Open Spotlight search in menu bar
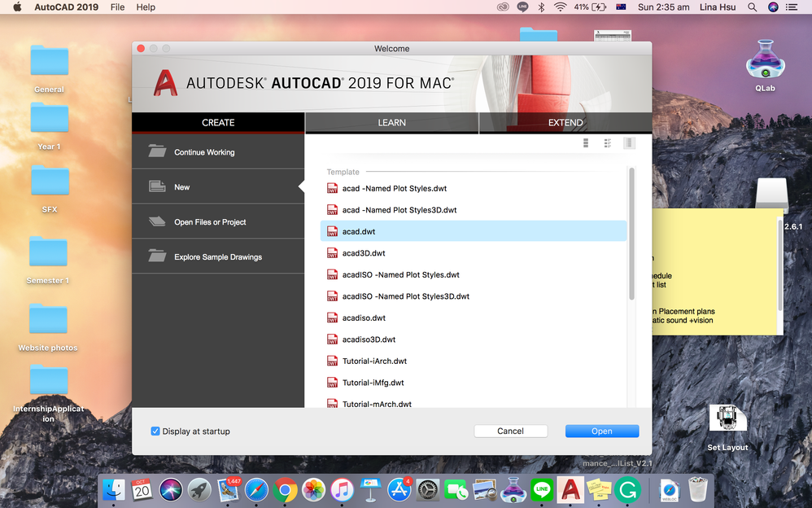 [x=752, y=7]
